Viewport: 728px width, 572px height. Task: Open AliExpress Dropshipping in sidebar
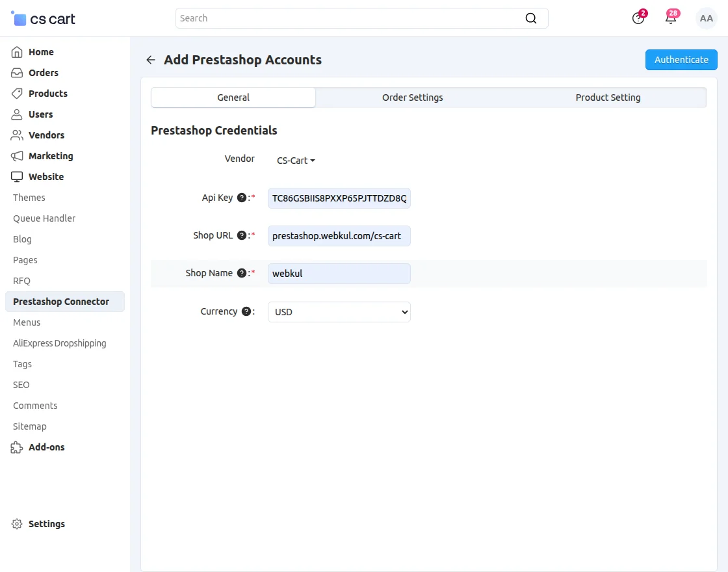click(59, 343)
